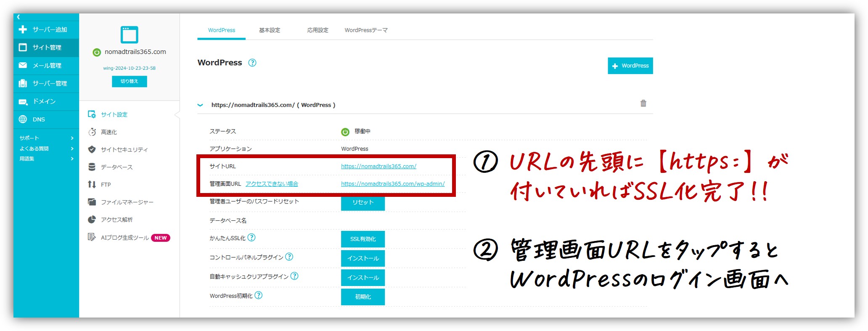868x331 pixels.
Task: Click the ファイルマネージャー folder icon
Action: pyautogui.click(x=92, y=202)
